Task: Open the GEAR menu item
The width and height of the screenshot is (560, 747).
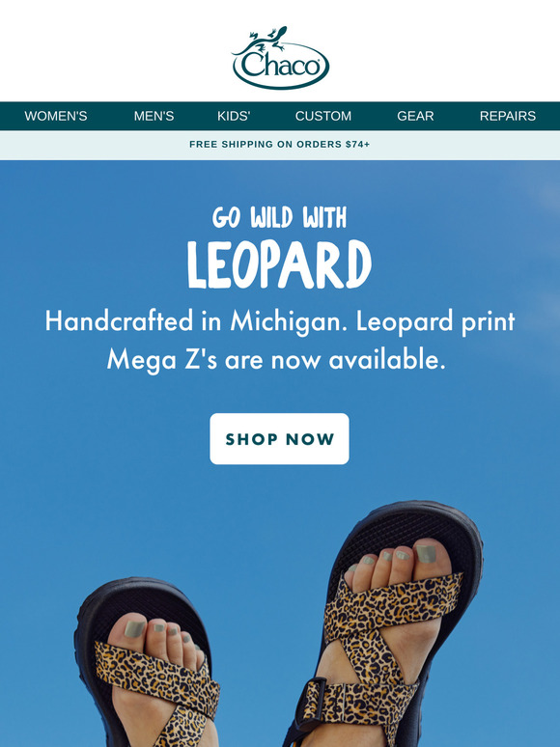Action: coord(415,116)
